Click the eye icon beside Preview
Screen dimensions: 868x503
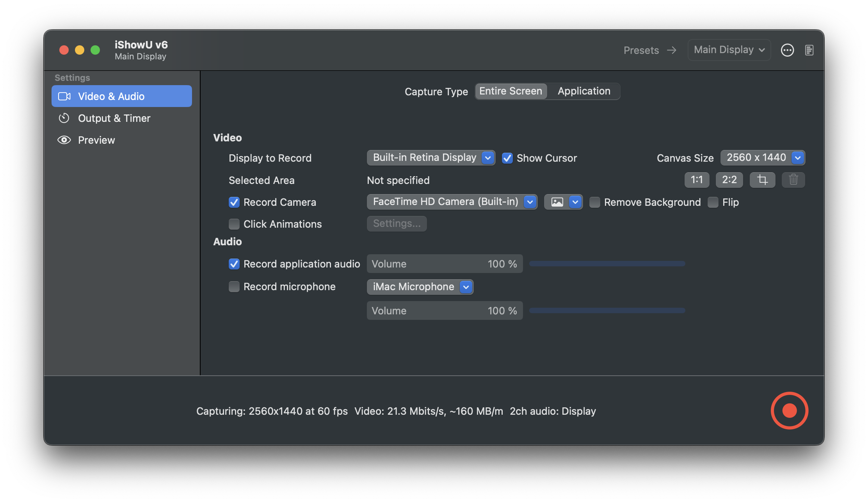(x=64, y=140)
